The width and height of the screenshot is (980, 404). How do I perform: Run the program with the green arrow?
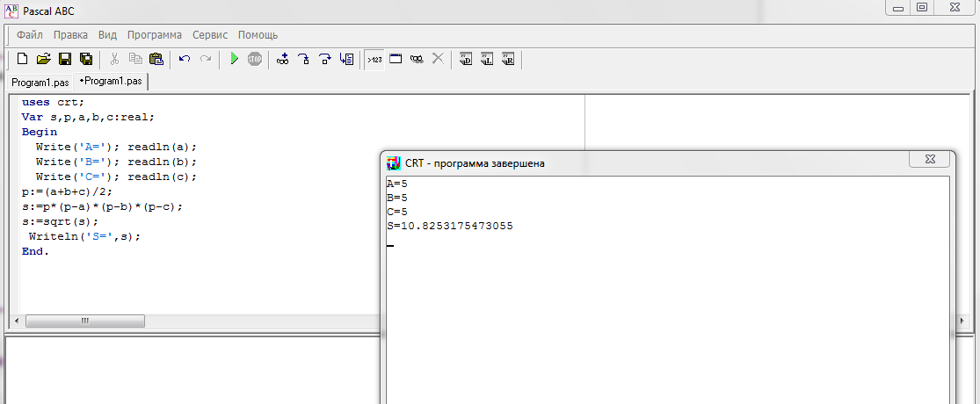pyautogui.click(x=234, y=59)
